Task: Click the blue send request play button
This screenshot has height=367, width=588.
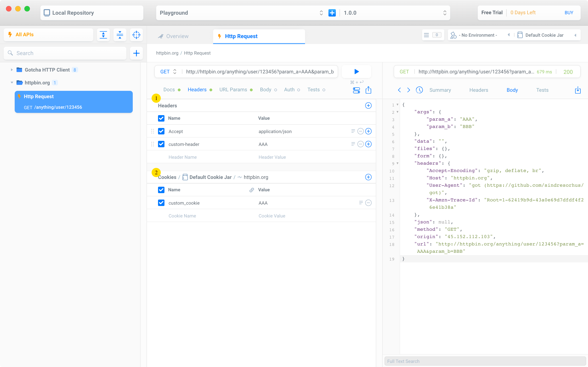Action: [356, 72]
